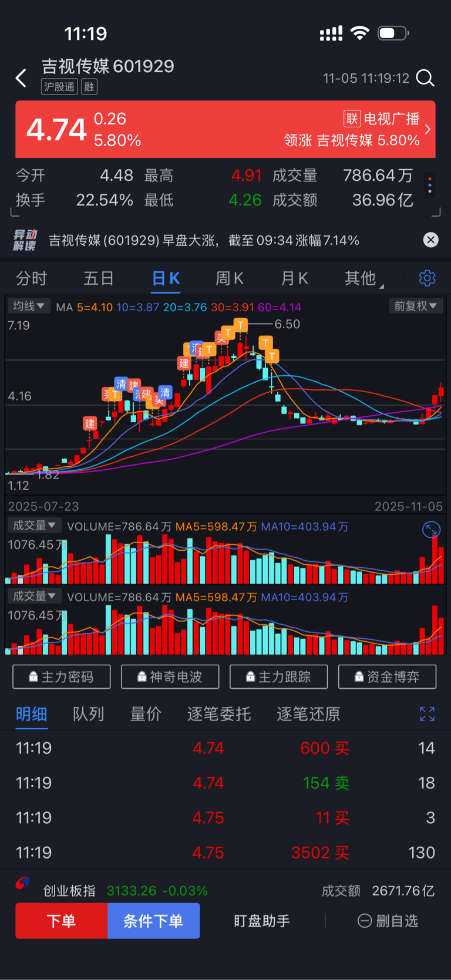The width and height of the screenshot is (451, 980).
Task: Switch to the 队列 tab
Action: coord(88,714)
